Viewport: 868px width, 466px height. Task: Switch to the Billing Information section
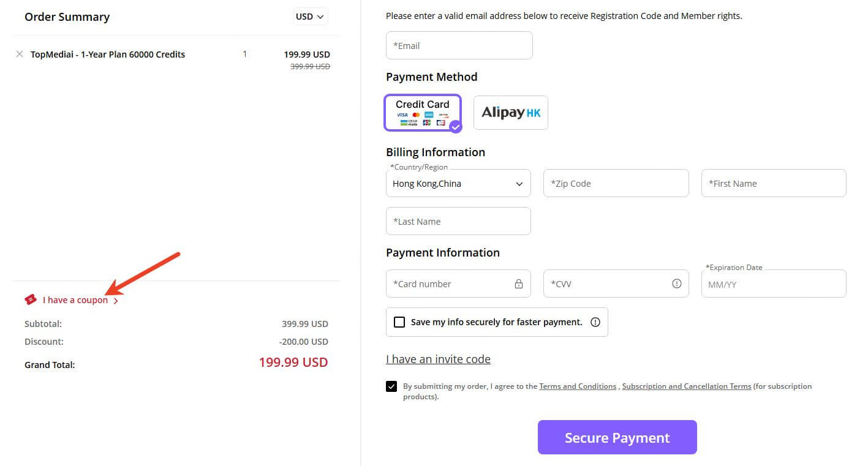435,152
